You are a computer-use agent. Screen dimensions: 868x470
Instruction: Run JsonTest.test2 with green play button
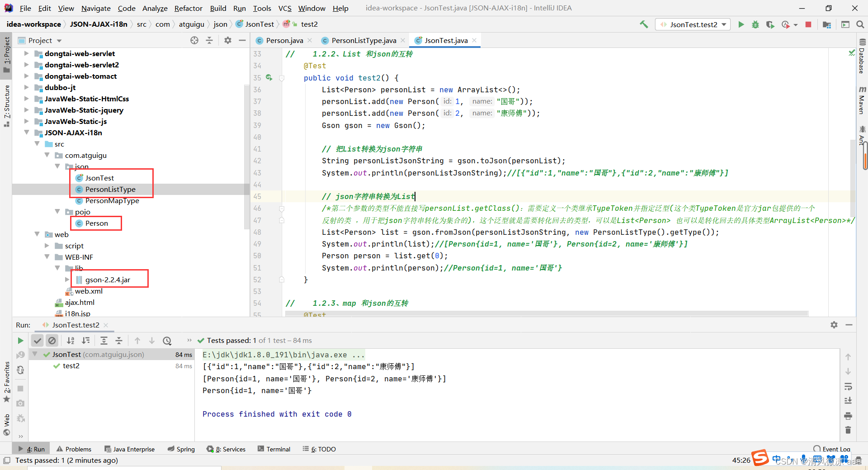(x=741, y=24)
